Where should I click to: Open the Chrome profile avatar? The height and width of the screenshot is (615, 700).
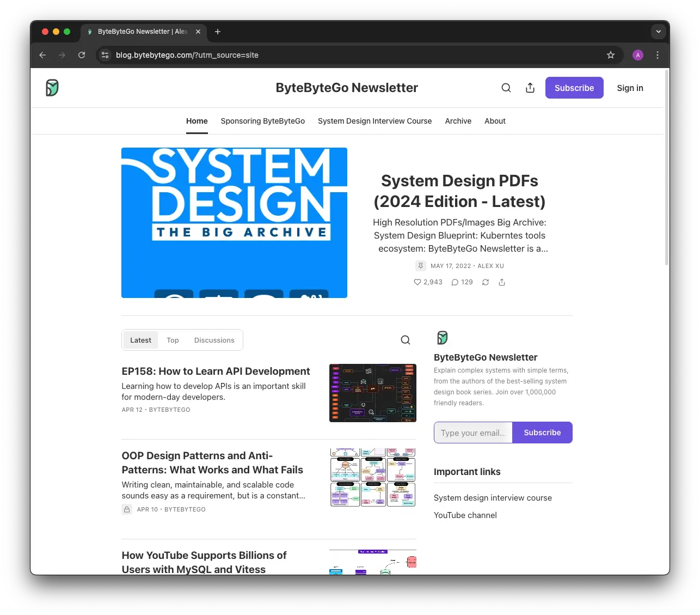pos(638,55)
